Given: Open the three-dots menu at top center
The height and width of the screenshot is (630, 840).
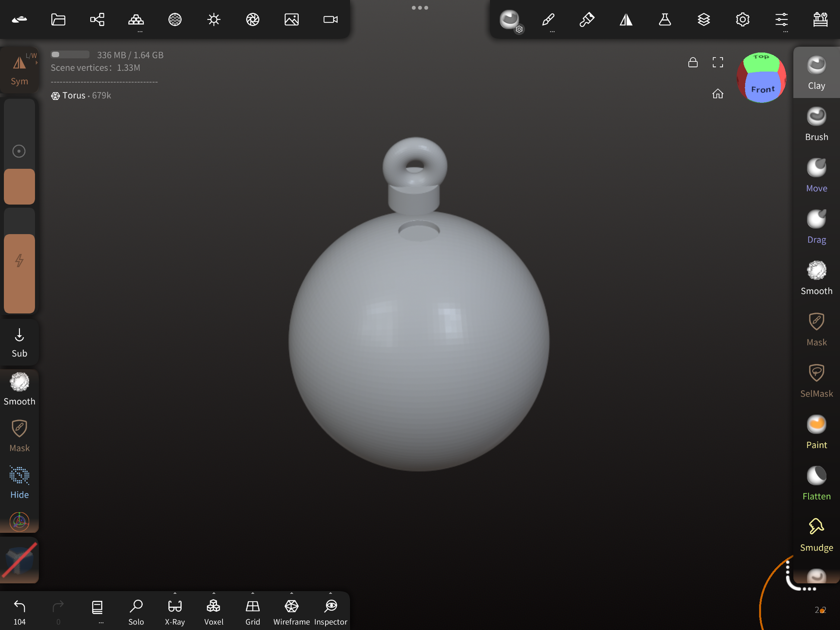Looking at the screenshot, I should point(420,8).
